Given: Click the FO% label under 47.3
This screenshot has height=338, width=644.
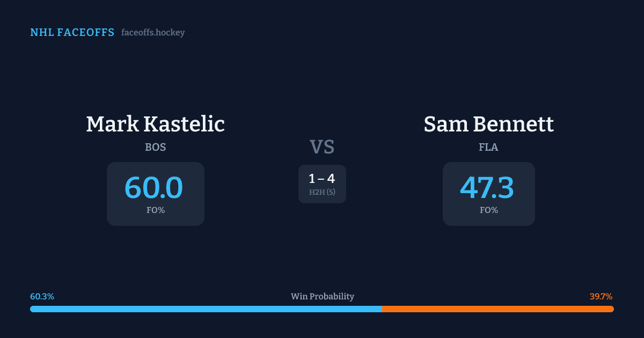Looking at the screenshot, I should coord(488,210).
